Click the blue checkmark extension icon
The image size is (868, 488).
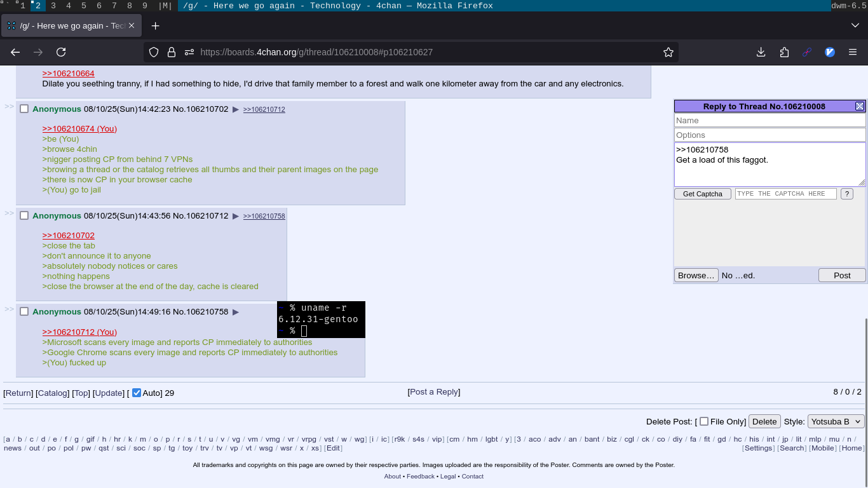pyautogui.click(x=830, y=52)
